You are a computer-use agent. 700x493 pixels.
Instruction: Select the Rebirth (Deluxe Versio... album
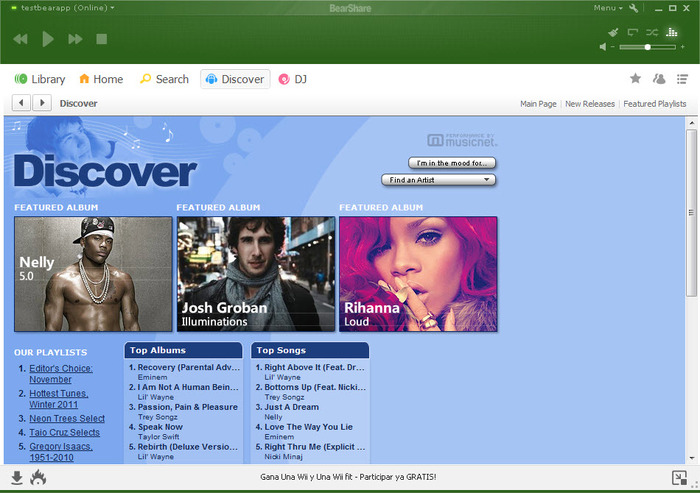coord(188,447)
